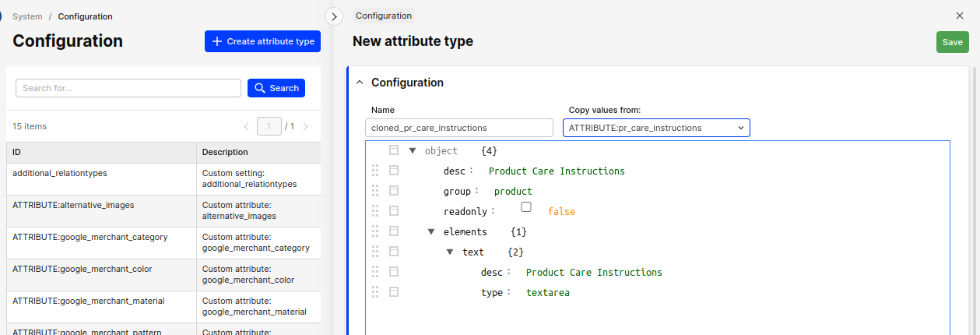
Task: Click Create attribute type button
Action: 262,41
